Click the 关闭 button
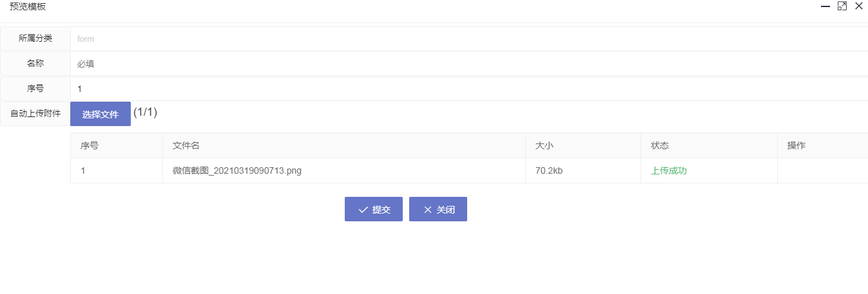Screen dimensions: 868x294 coord(438,209)
